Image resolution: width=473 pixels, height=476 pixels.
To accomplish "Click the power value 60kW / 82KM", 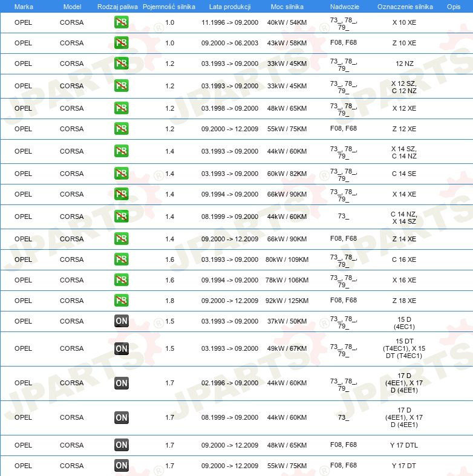I will [287, 174].
